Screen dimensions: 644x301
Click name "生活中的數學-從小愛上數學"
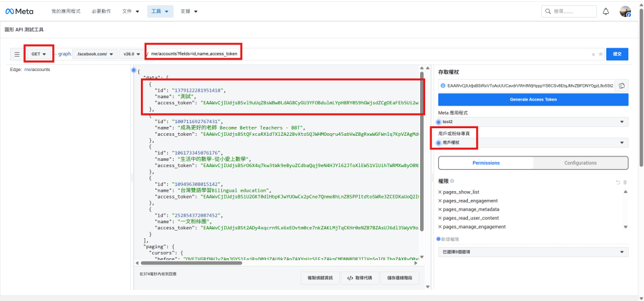215,159
